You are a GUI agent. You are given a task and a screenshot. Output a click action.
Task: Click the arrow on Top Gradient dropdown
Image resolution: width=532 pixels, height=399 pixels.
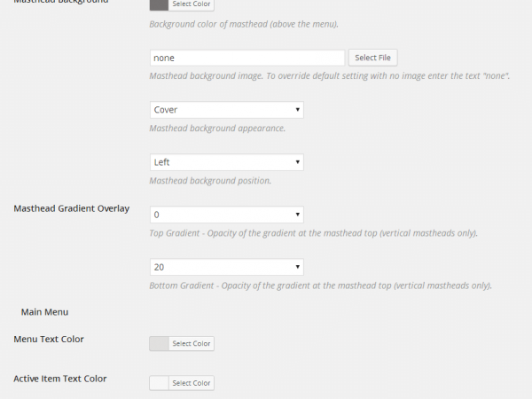coord(298,215)
